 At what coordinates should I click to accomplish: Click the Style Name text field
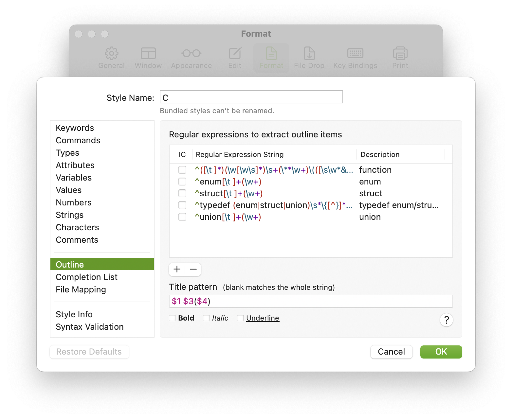point(251,97)
